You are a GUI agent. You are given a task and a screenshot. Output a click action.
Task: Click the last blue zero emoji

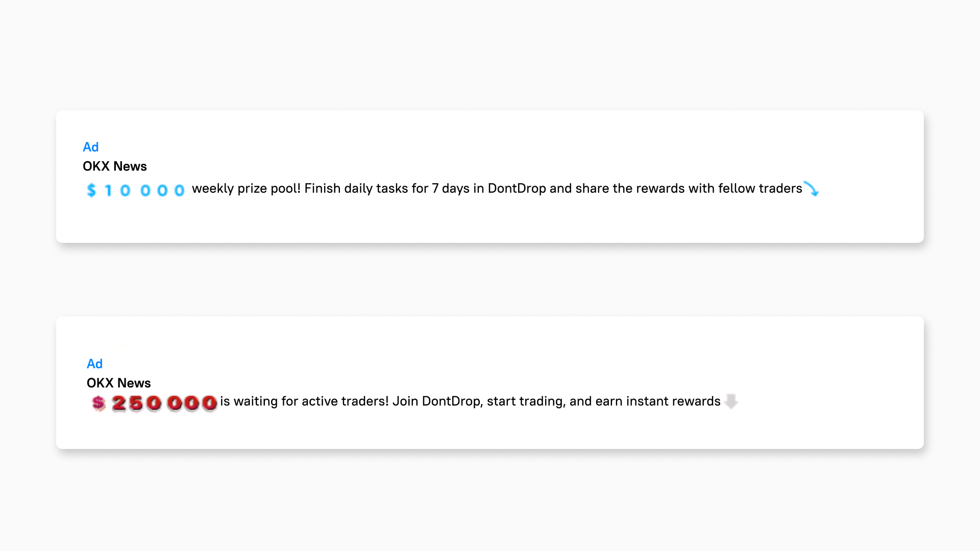[x=179, y=191]
